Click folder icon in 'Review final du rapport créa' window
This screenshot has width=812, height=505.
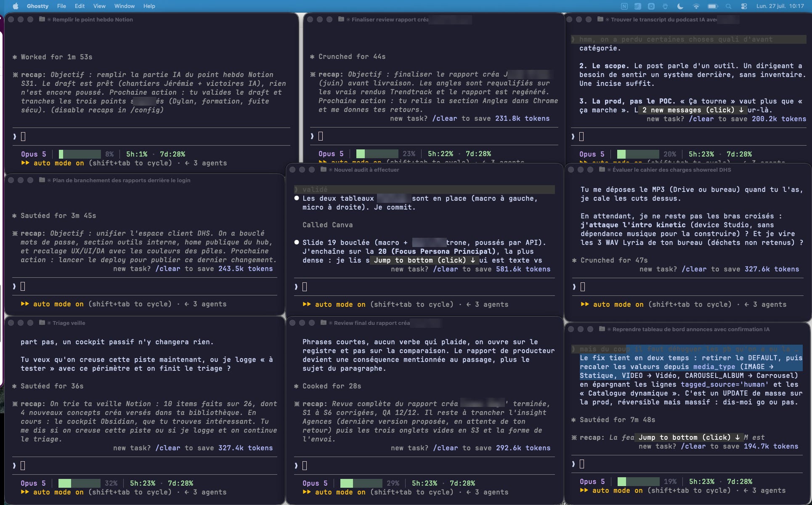click(x=324, y=322)
